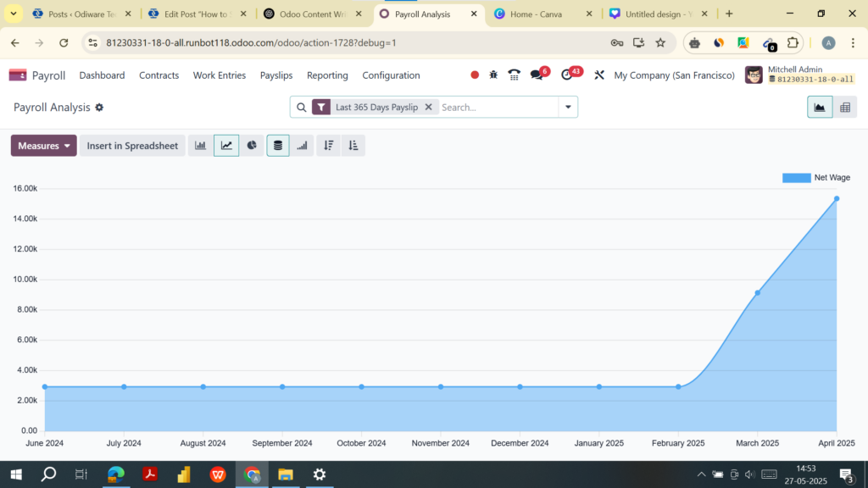Open the Conversations messages icon
868x488 pixels.
click(537, 75)
